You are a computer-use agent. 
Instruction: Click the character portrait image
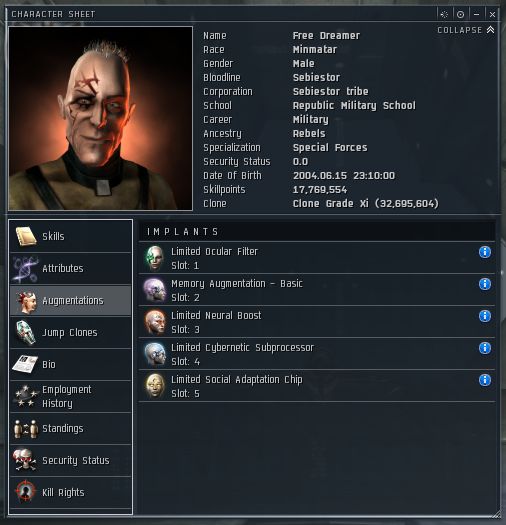(100, 119)
